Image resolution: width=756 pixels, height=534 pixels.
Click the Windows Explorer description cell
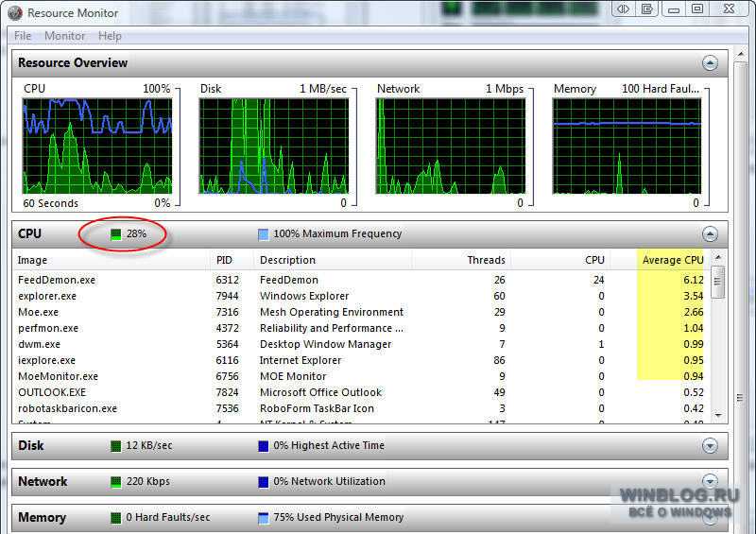click(304, 296)
